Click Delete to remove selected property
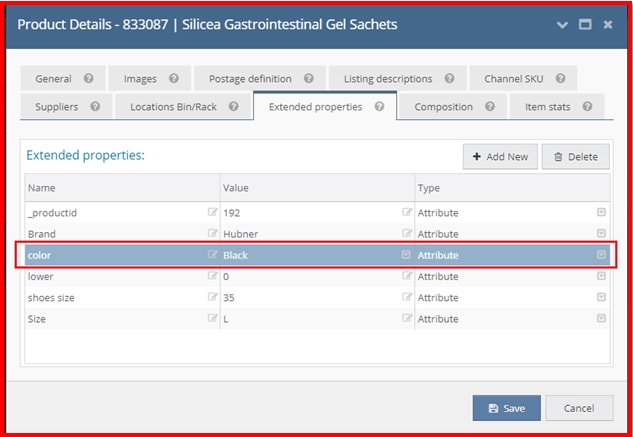 [x=575, y=157]
